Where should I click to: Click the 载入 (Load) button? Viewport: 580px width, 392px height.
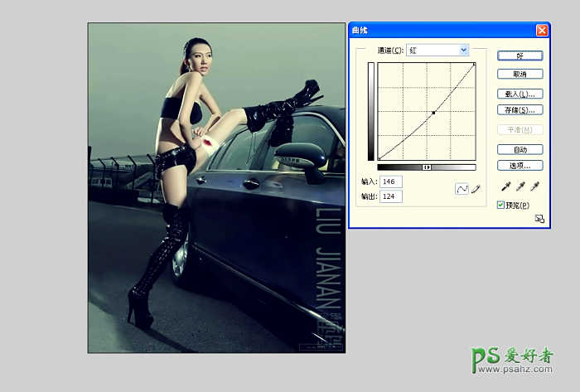(520, 94)
